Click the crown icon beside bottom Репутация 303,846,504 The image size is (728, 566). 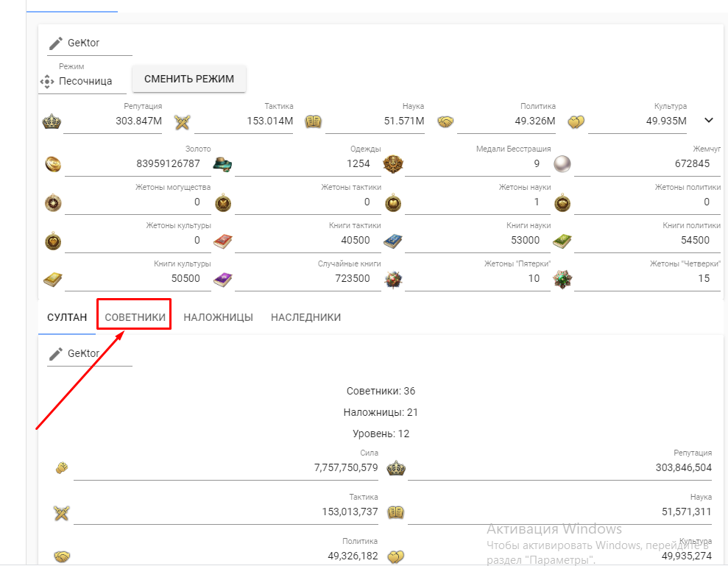[x=396, y=468]
